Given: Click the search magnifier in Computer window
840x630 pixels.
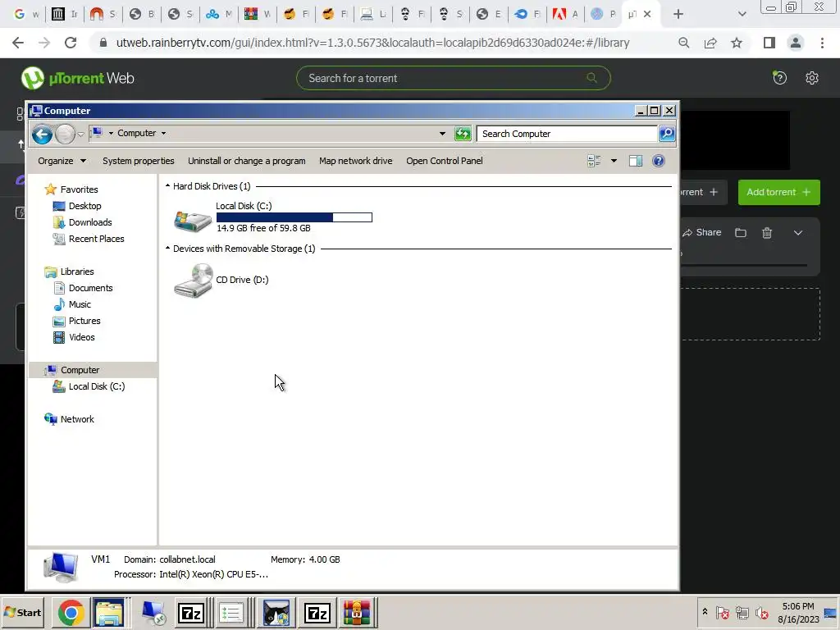Looking at the screenshot, I should click(666, 134).
